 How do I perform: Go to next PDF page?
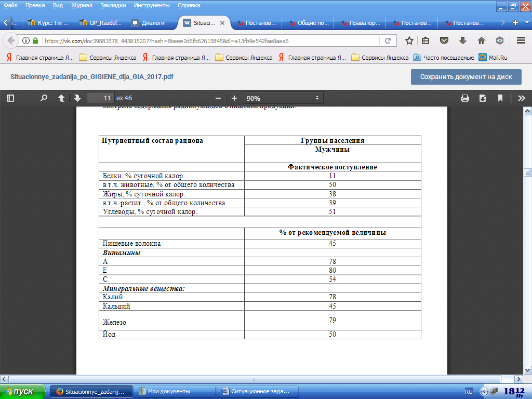[x=77, y=98]
